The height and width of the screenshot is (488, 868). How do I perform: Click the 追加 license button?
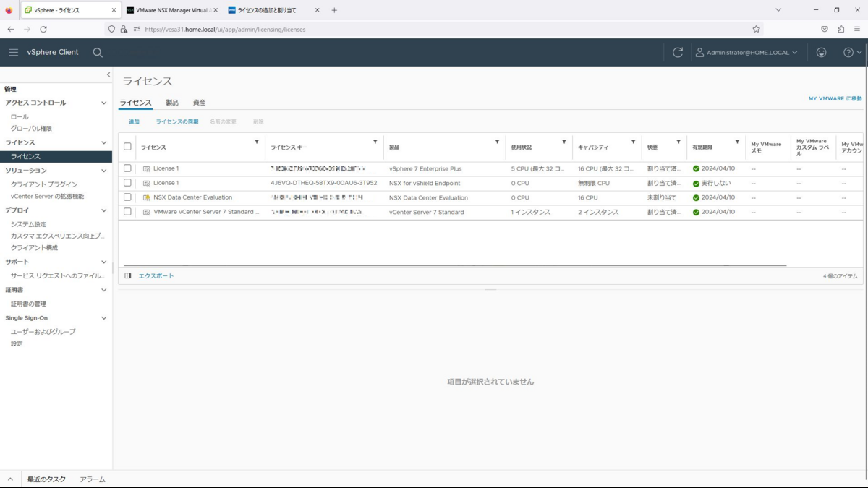(134, 121)
